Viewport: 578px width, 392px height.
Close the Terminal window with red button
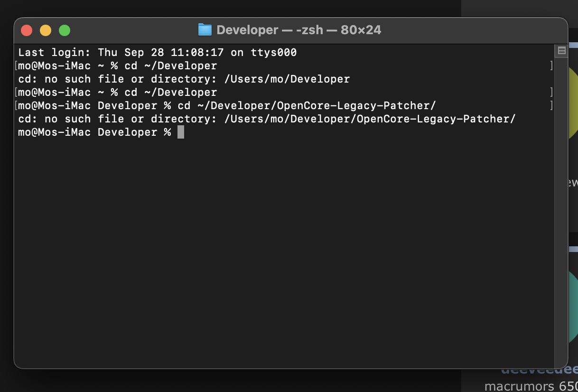(27, 30)
